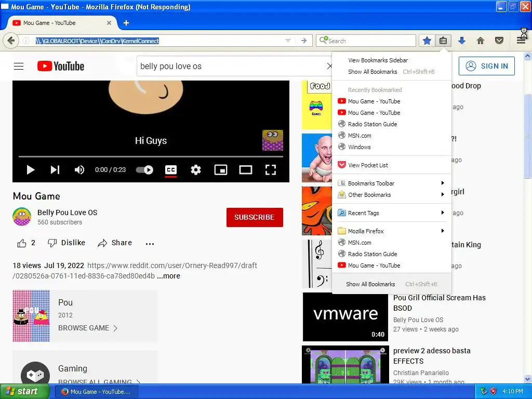Expand the Mozilla Firefox bookmarks folder
This screenshot has height=399, width=532.
pos(391,231)
